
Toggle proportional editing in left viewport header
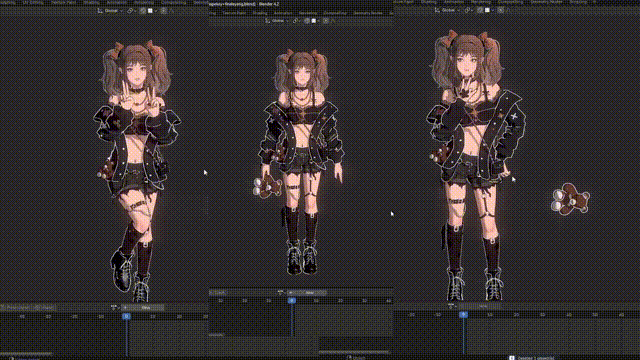164,11
